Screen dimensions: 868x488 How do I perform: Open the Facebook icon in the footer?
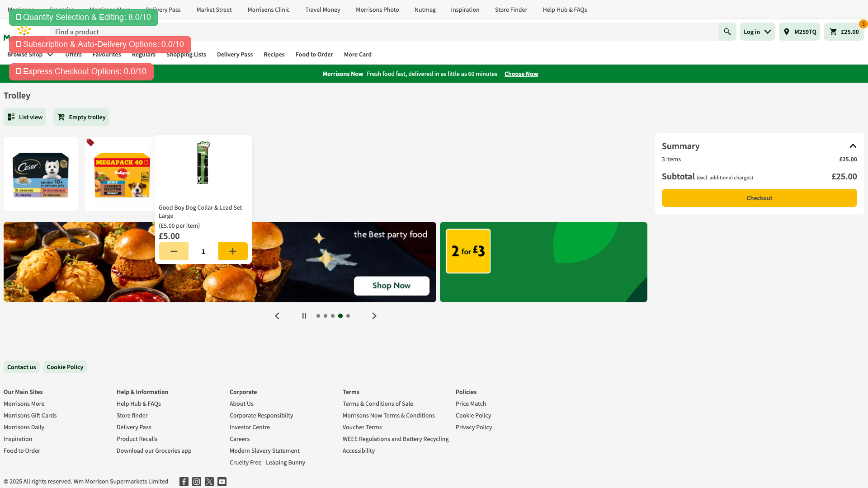[184, 482]
